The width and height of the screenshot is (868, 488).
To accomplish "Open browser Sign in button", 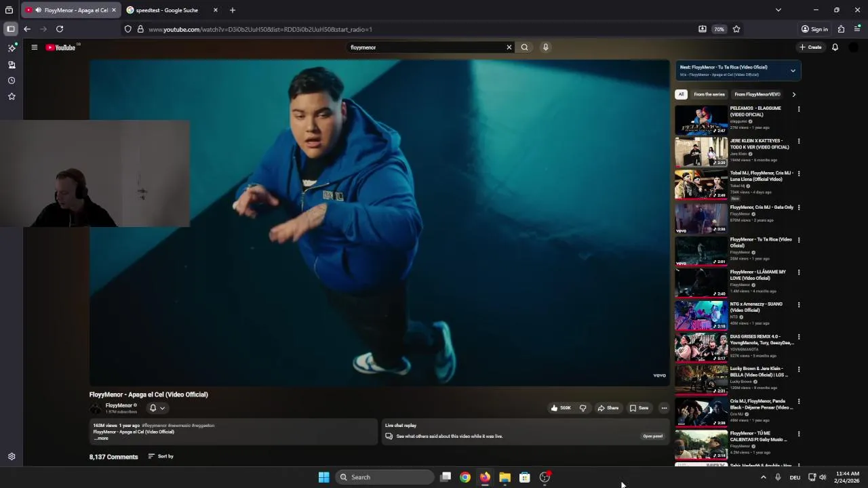I will click(x=814, y=29).
